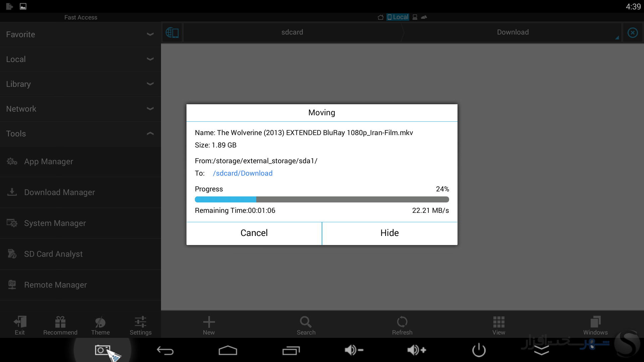Open Remote Manager tool
This screenshot has height=362, width=644.
point(80,285)
